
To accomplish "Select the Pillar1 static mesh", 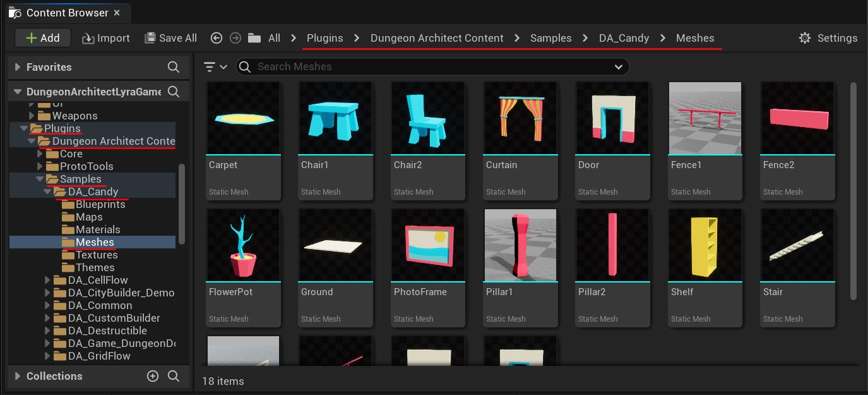I will coord(520,268).
